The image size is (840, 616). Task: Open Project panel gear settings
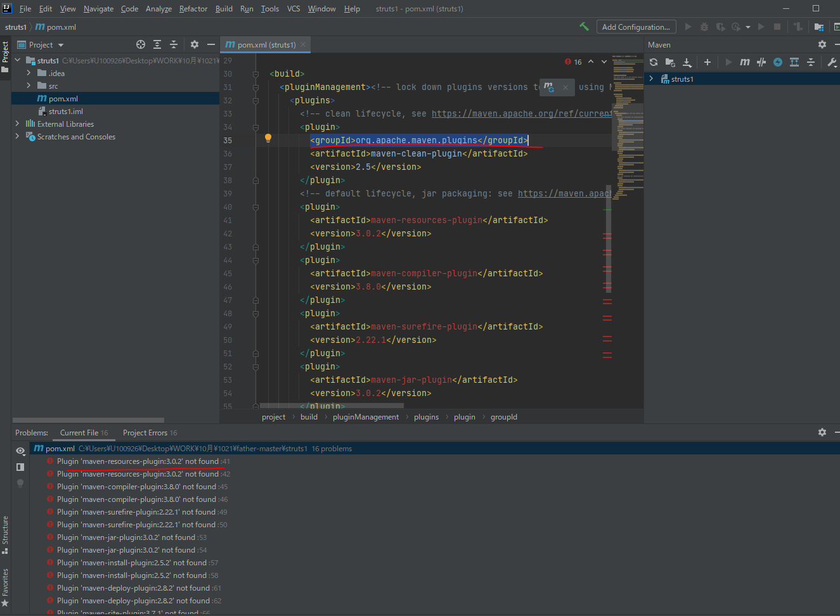[x=195, y=44]
